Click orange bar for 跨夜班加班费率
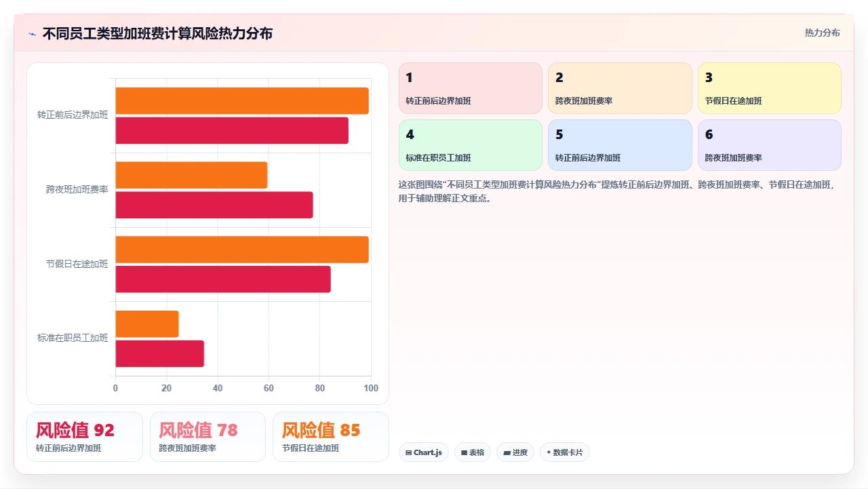Image resolution: width=868 pixels, height=489 pixels. point(191,175)
